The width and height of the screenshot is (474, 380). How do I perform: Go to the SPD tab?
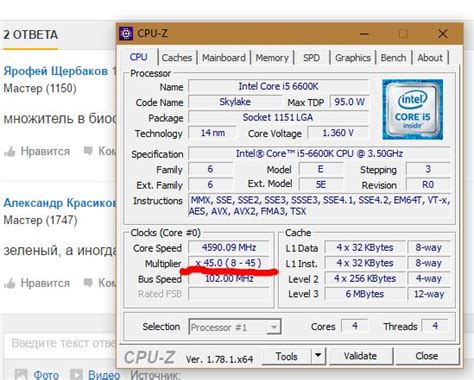(x=311, y=58)
